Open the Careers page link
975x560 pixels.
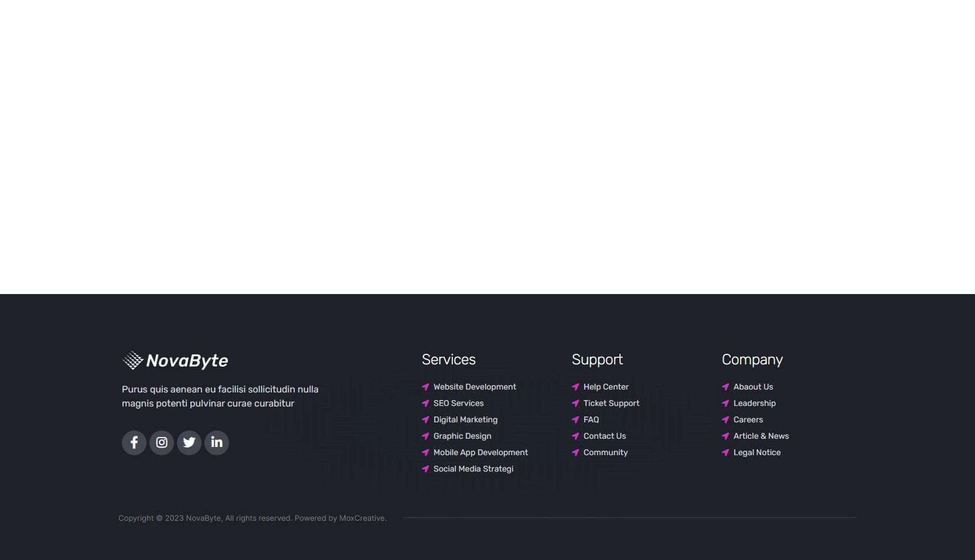(748, 419)
